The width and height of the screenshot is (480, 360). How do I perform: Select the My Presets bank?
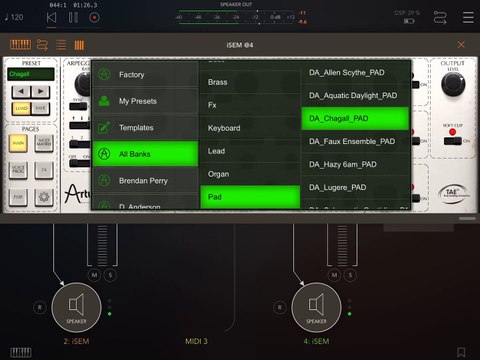pos(145,101)
